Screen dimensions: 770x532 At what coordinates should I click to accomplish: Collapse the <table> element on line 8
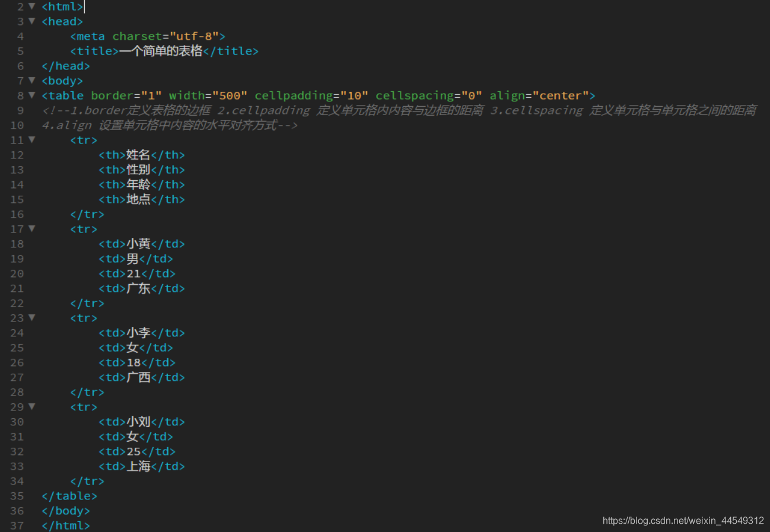31,95
